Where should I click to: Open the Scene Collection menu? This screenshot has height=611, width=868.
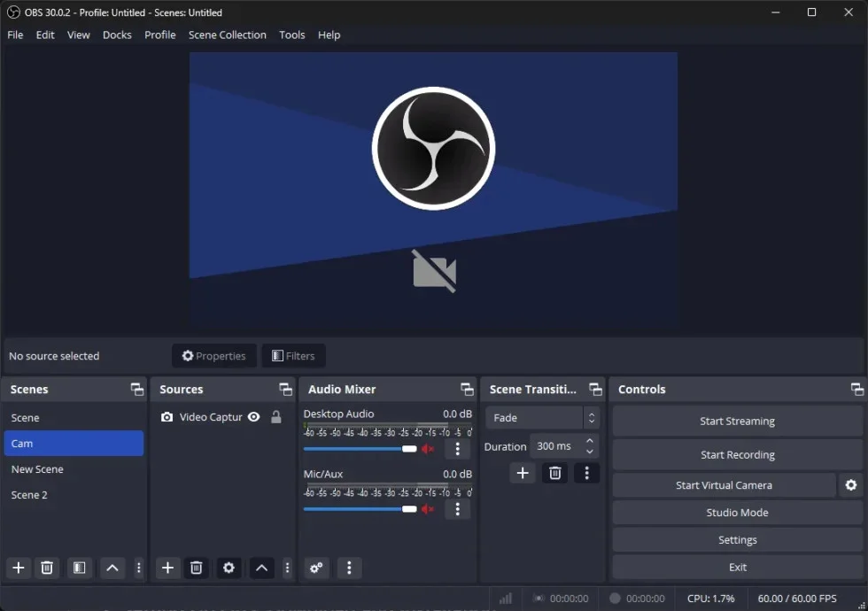coord(228,35)
